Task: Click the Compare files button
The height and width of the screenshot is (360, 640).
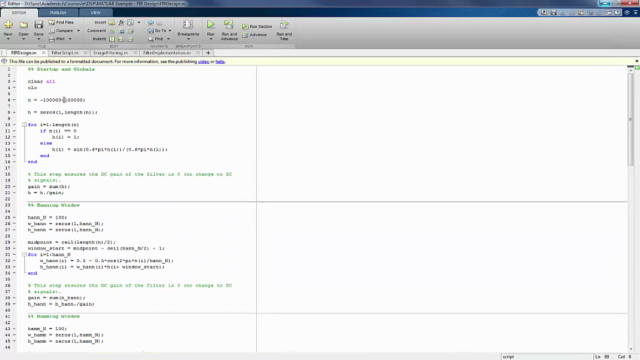Action: [x=61, y=31]
